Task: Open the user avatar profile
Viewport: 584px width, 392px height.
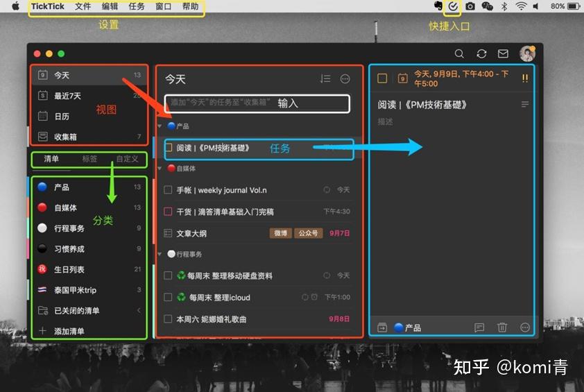Action: (527, 53)
